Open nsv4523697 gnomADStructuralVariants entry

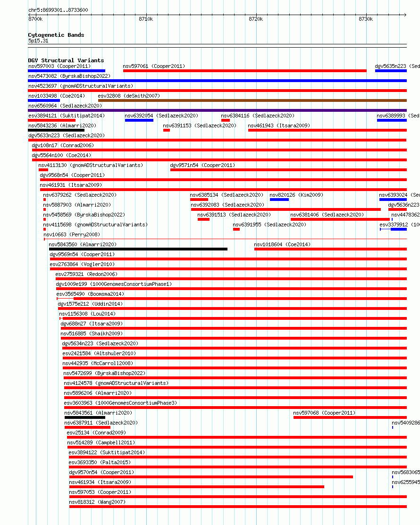[81, 86]
